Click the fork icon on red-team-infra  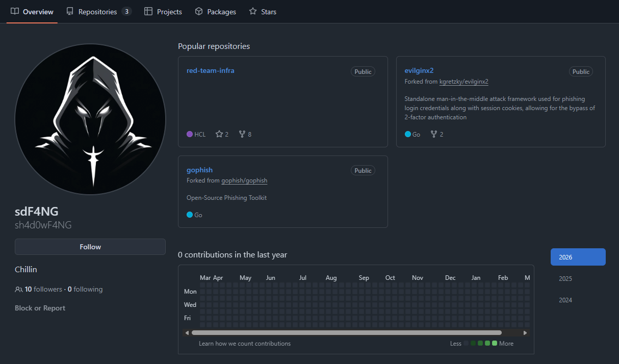coord(242,134)
